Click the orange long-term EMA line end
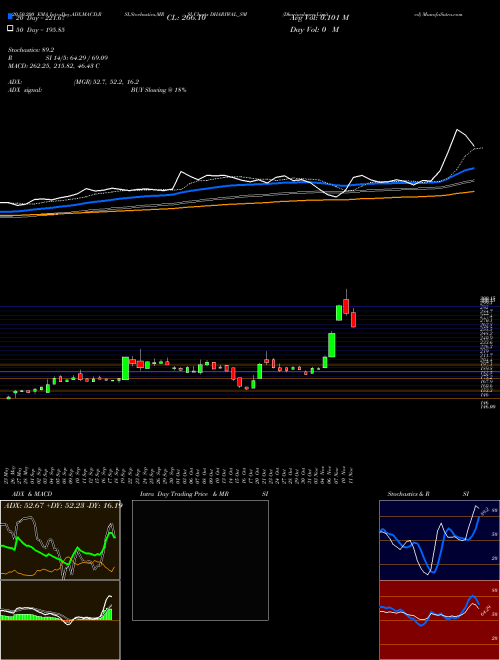 click(x=473, y=192)
